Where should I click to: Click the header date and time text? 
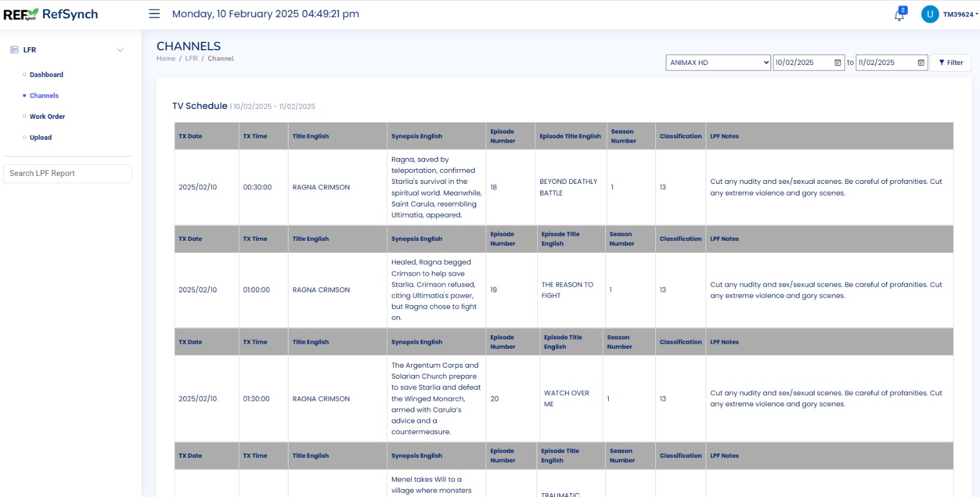pyautogui.click(x=266, y=13)
